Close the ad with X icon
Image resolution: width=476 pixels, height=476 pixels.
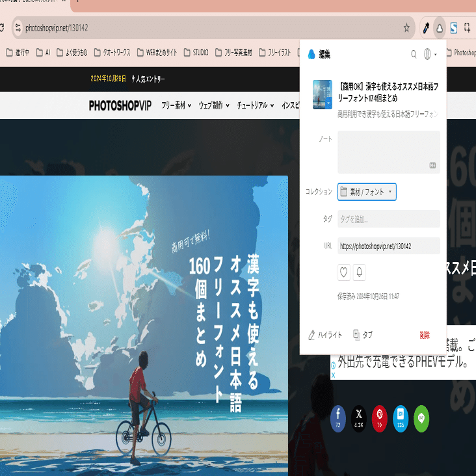pos(333,375)
